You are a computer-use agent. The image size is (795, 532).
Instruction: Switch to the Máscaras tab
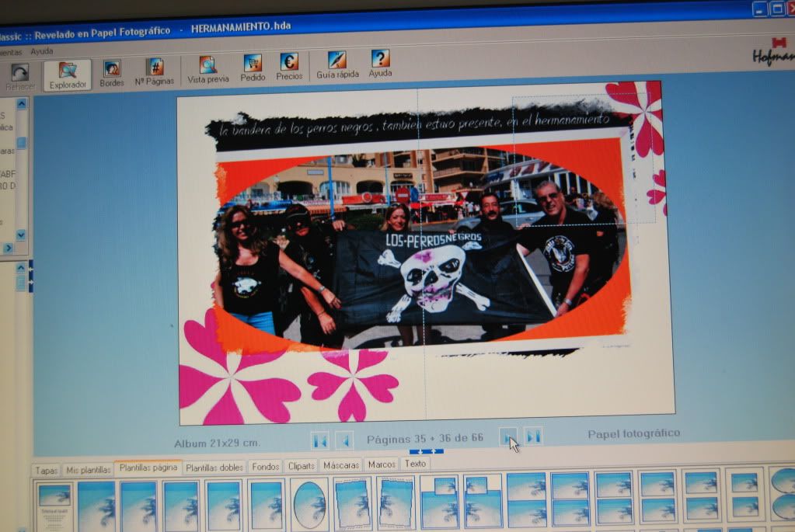pos(340,464)
